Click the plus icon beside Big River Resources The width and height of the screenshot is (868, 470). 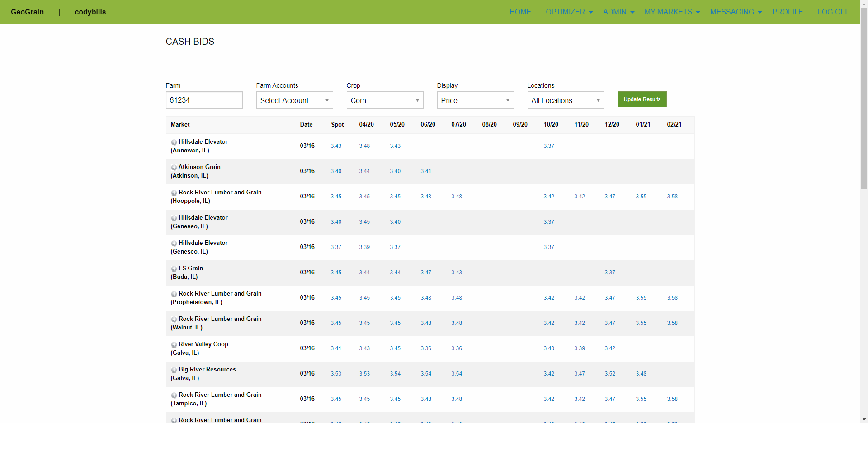coord(174,370)
